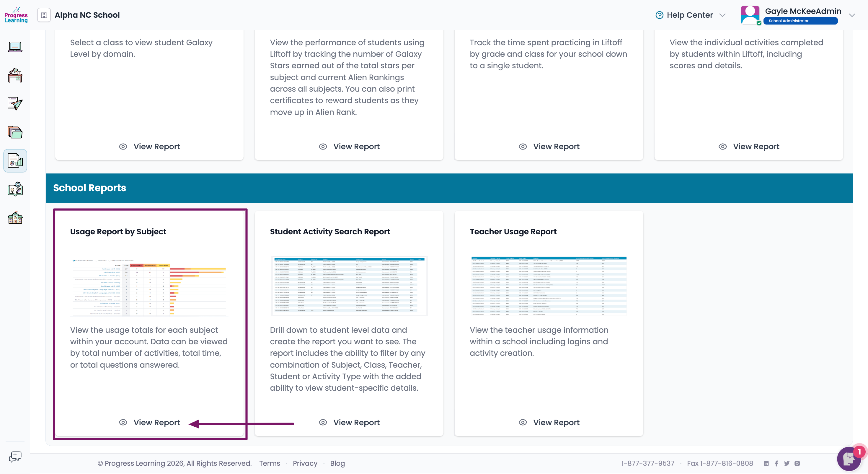Open the Terms link in the footer
The height and width of the screenshot is (474, 868).
click(x=270, y=464)
